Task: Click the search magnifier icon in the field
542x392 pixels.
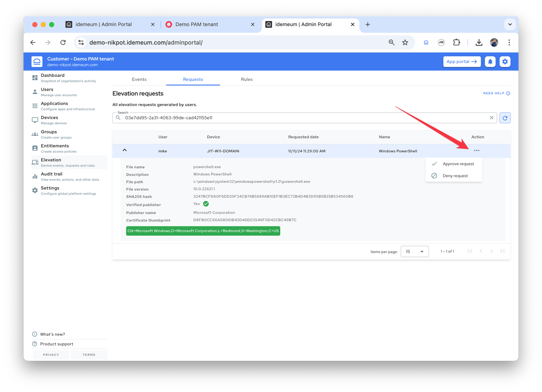Action: pos(118,118)
